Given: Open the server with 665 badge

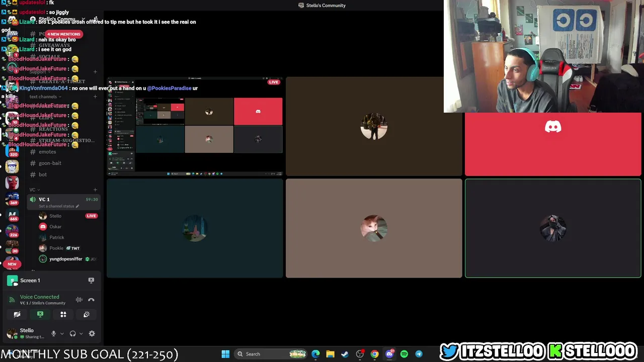Looking at the screenshot, I should coord(12,215).
